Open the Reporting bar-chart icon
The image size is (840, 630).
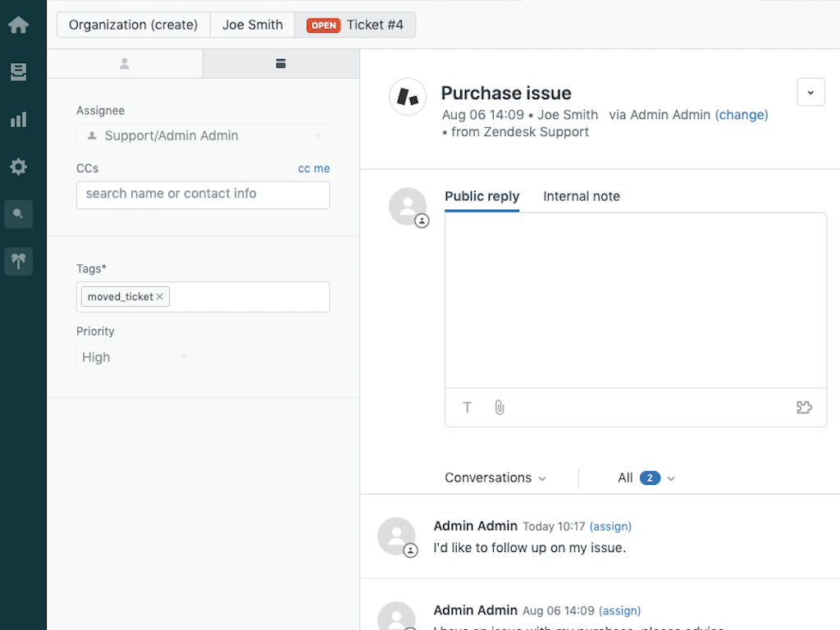point(18,119)
